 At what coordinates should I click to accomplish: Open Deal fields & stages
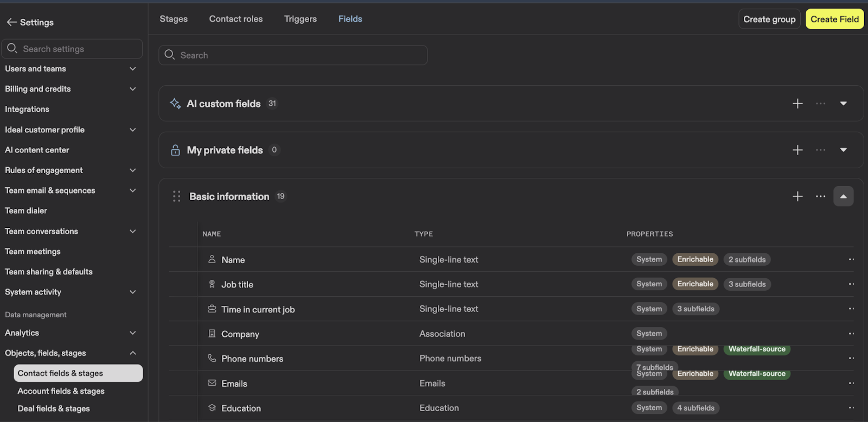pyautogui.click(x=54, y=408)
